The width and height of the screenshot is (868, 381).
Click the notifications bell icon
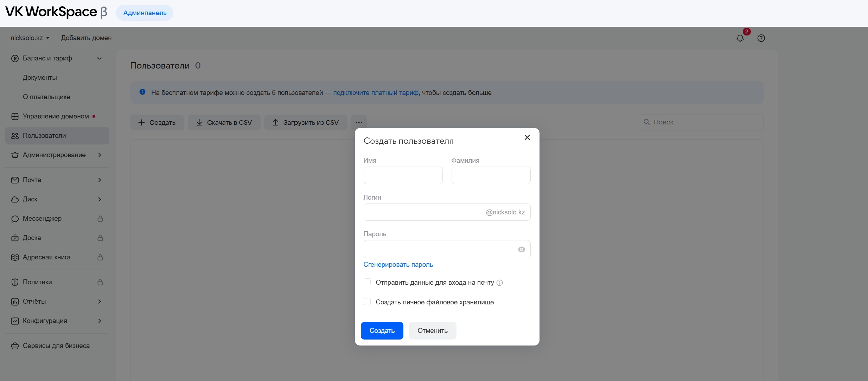[740, 38]
